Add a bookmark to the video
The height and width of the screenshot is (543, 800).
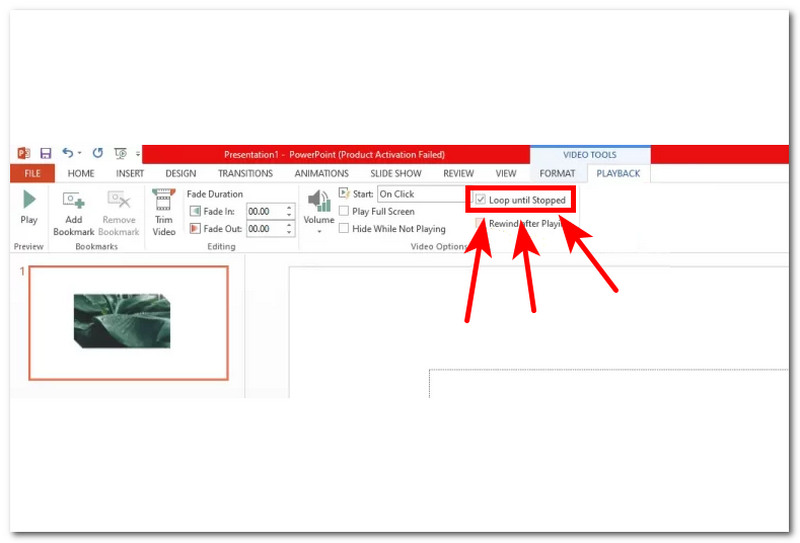pos(73,212)
